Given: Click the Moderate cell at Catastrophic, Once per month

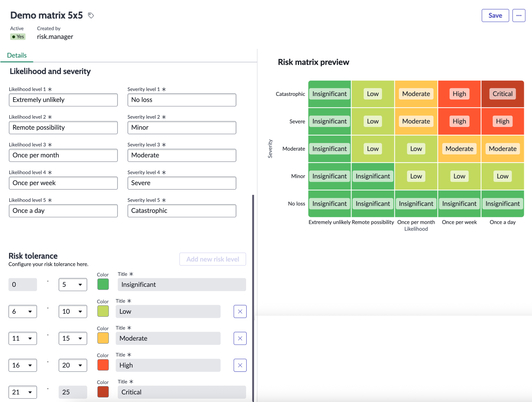Looking at the screenshot, I should (x=416, y=94).
